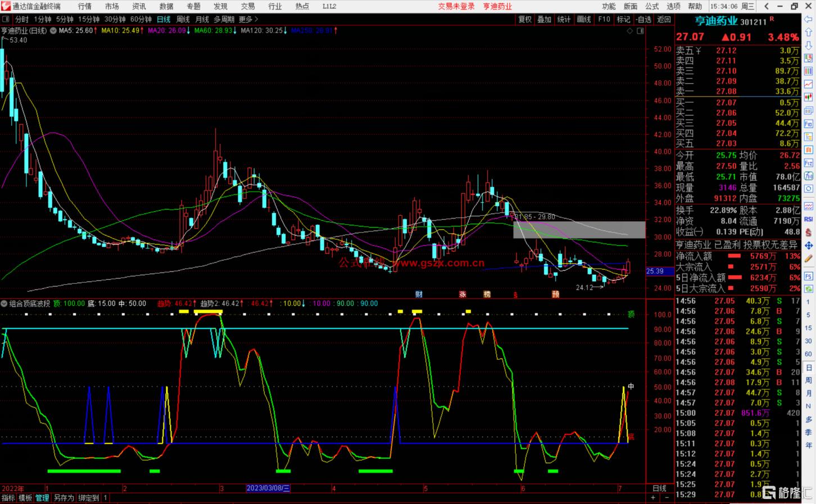The width and height of the screenshot is (816, 504).
Task: Click the colored grid table icon in sidebar
Action: [x=808, y=70]
